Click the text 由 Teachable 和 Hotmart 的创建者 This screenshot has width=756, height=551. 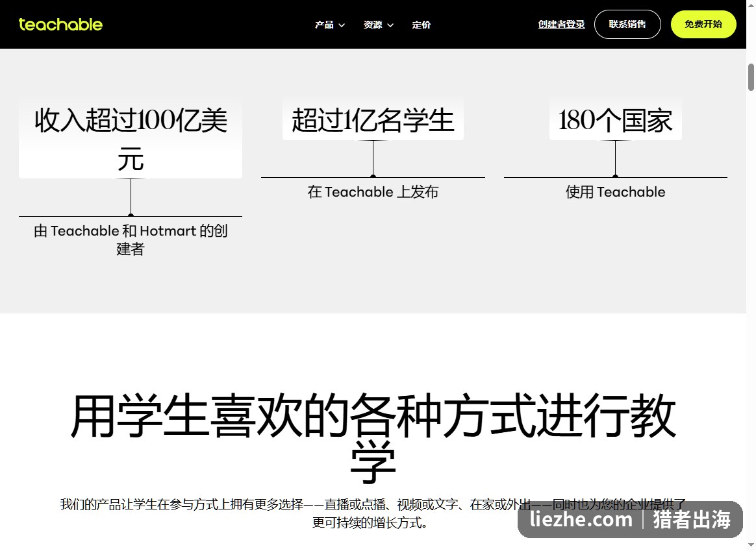click(x=131, y=240)
